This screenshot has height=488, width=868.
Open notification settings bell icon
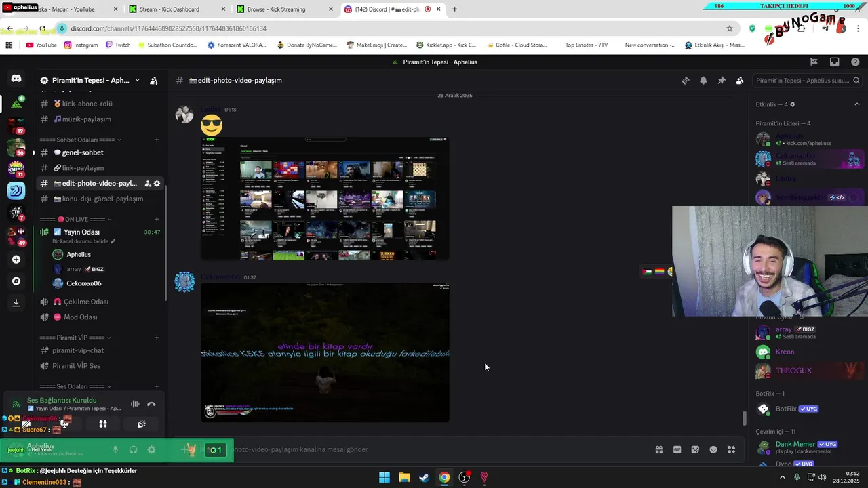[703, 80]
